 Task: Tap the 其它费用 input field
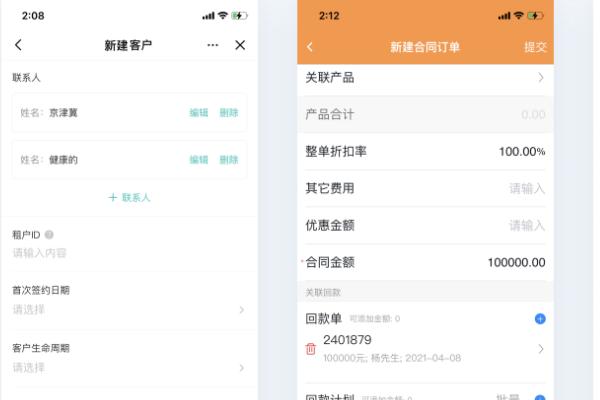coord(527,188)
